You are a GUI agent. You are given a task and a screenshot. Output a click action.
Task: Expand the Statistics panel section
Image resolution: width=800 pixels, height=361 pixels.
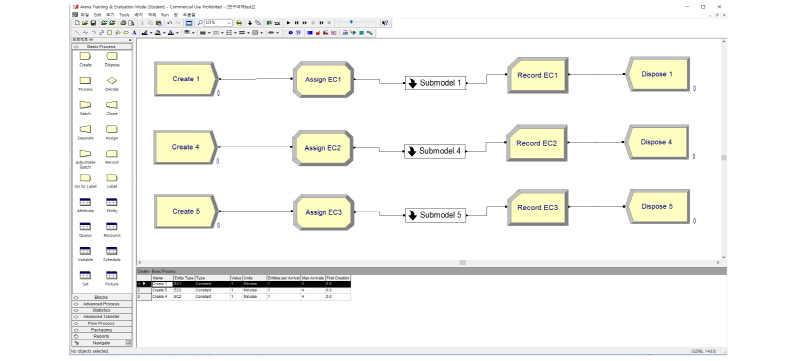[x=102, y=310]
